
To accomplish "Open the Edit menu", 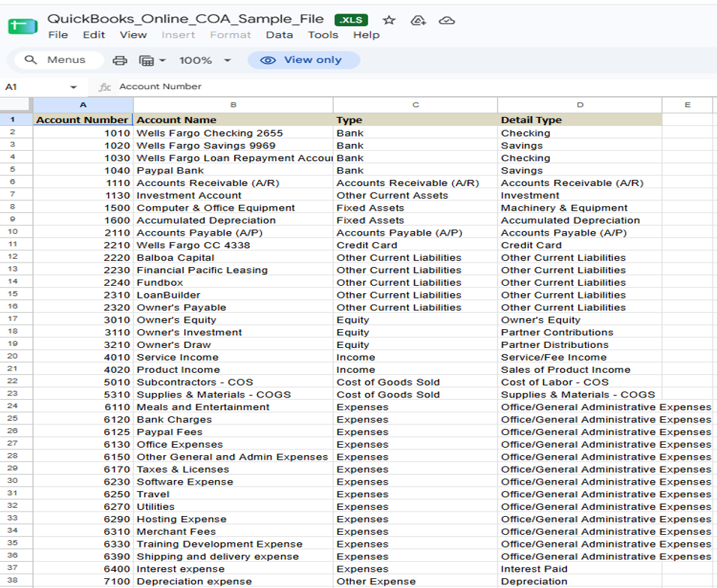I will pos(94,34).
